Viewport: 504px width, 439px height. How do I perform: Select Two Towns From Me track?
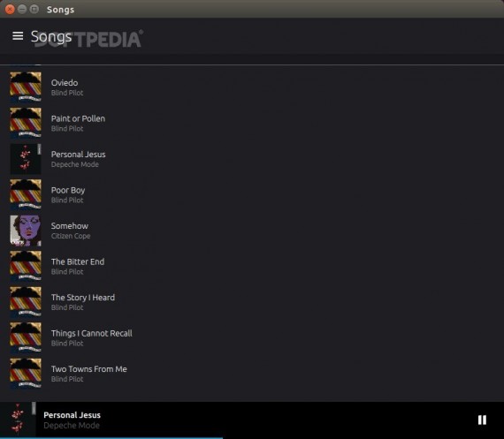252,374
